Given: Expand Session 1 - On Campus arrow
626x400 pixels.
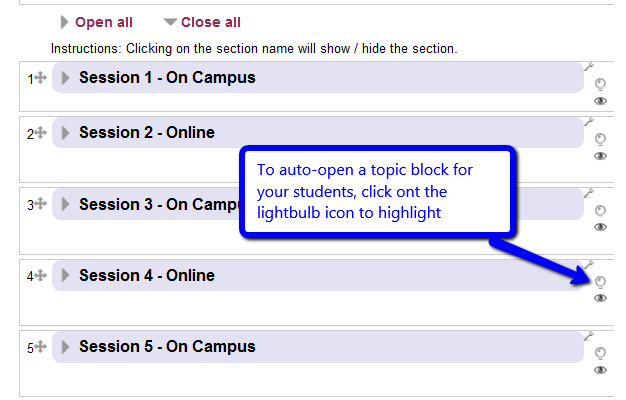Looking at the screenshot, I should 65,77.
